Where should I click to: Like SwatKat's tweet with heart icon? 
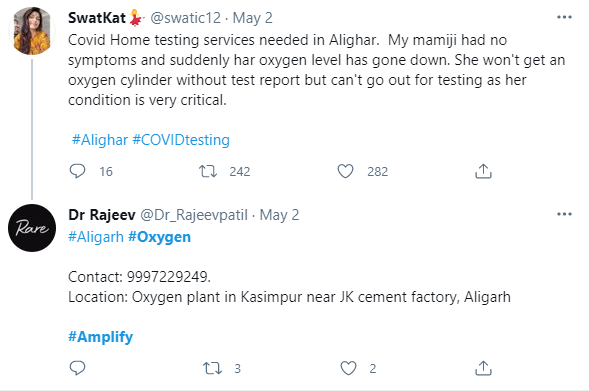coord(345,171)
